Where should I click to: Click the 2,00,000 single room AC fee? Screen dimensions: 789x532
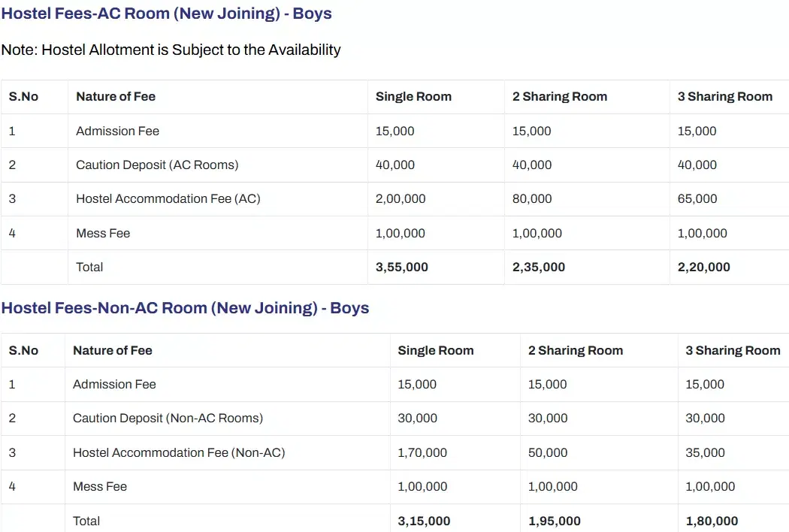pos(401,199)
